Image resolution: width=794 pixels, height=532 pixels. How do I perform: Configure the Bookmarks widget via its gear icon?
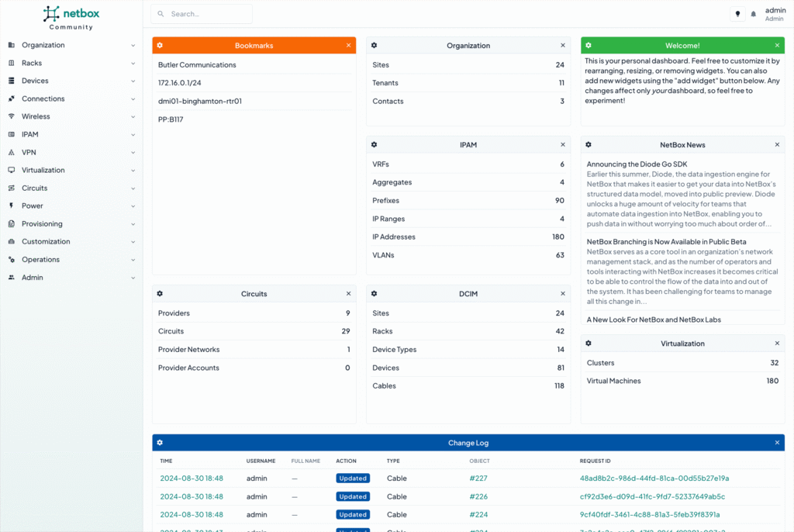click(161, 45)
